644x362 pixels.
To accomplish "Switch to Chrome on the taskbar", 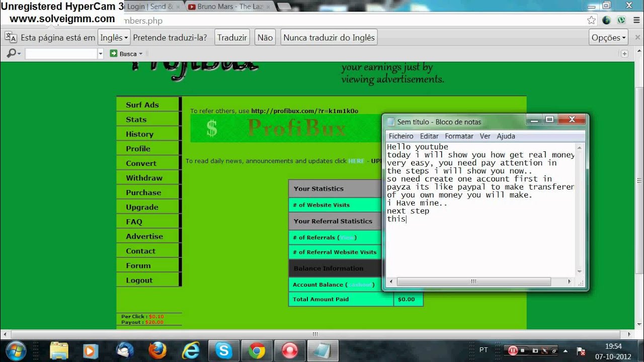I will click(257, 350).
